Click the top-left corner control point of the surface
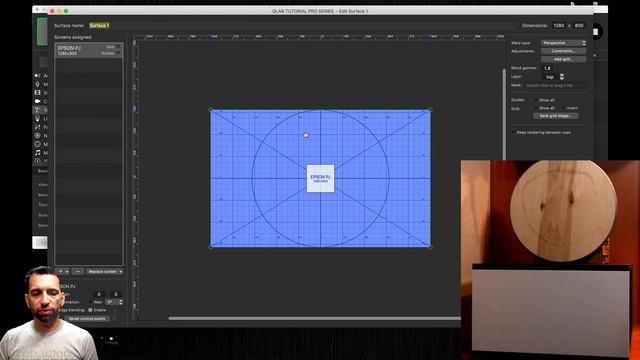 coord(211,110)
